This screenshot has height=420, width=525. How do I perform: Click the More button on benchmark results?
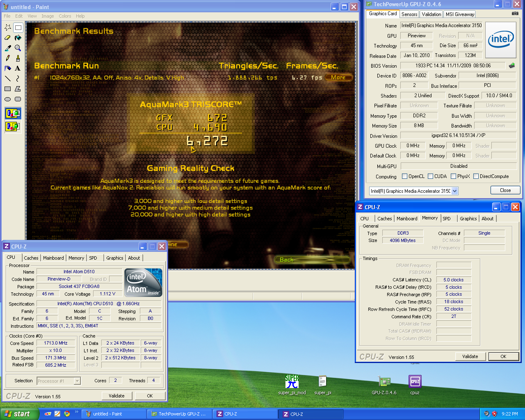(x=338, y=77)
